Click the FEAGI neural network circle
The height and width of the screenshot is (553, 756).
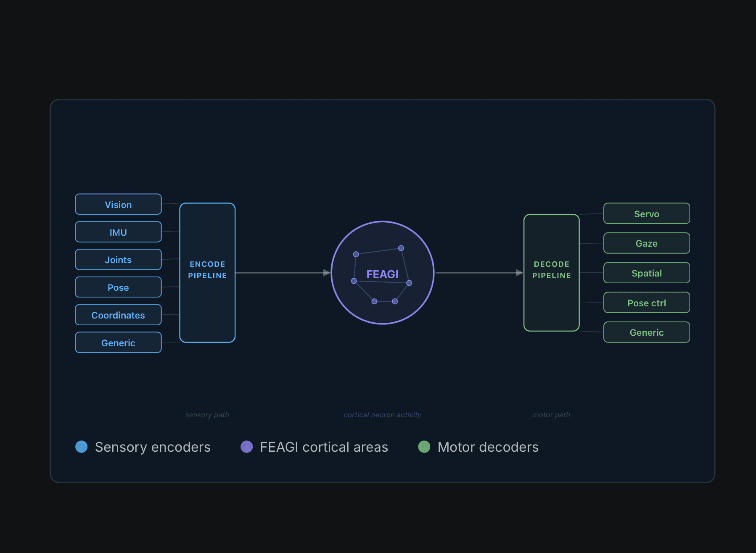pyautogui.click(x=382, y=273)
